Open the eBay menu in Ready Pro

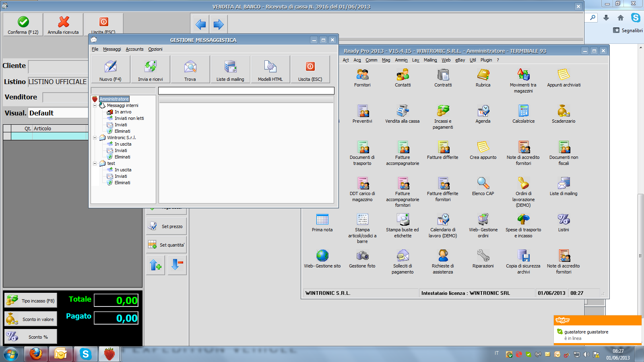click(x=460, y=60)
